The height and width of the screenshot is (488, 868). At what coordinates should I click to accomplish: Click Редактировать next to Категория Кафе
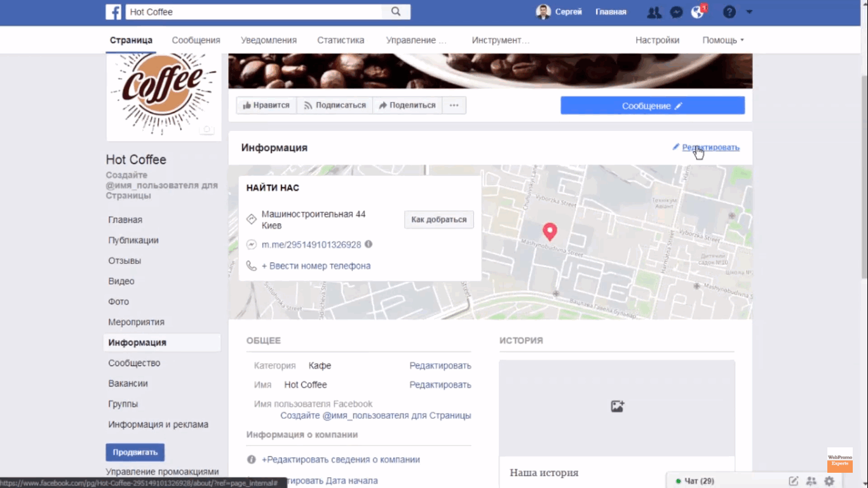[x=440, y=365]
